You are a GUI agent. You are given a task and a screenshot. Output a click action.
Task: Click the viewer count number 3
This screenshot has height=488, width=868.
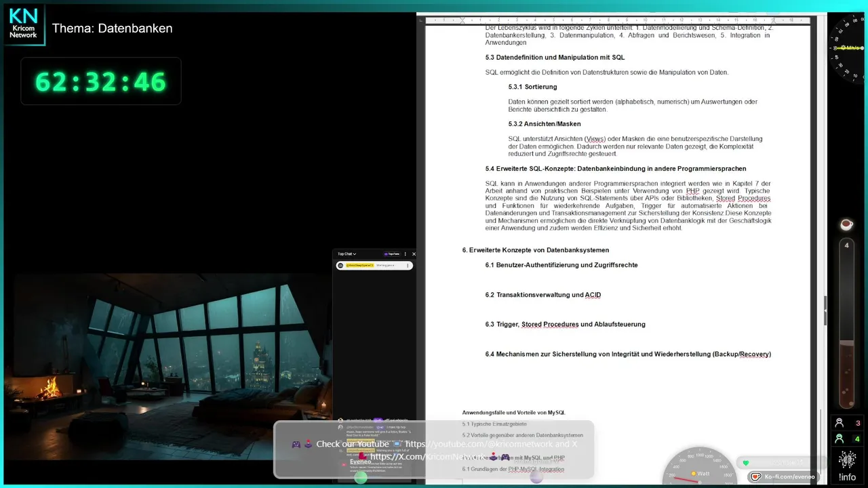858,423
